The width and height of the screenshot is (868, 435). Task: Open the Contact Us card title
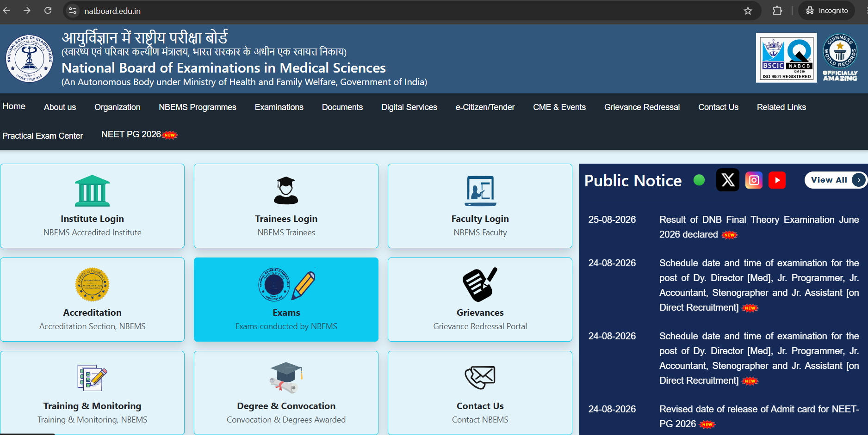click(x=480, y=406)
